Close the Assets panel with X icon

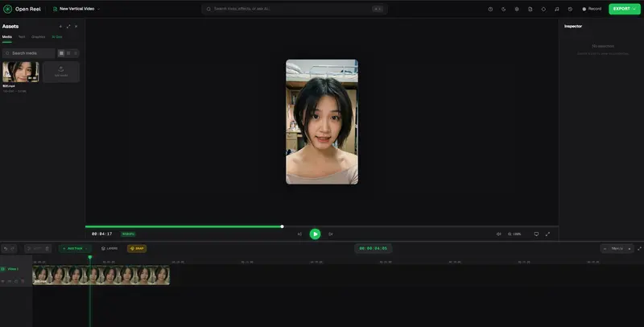coord(76,27)
